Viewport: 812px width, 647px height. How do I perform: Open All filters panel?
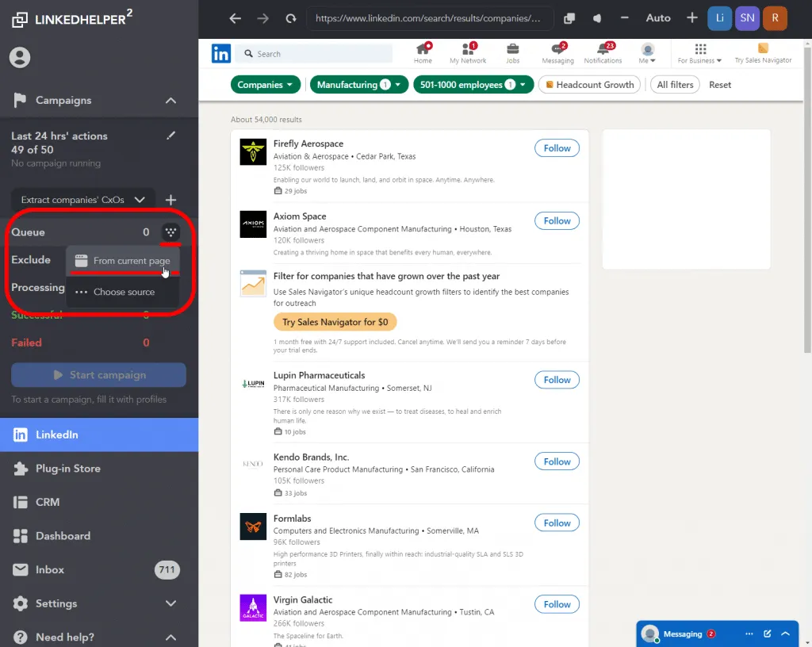(675, 85)
